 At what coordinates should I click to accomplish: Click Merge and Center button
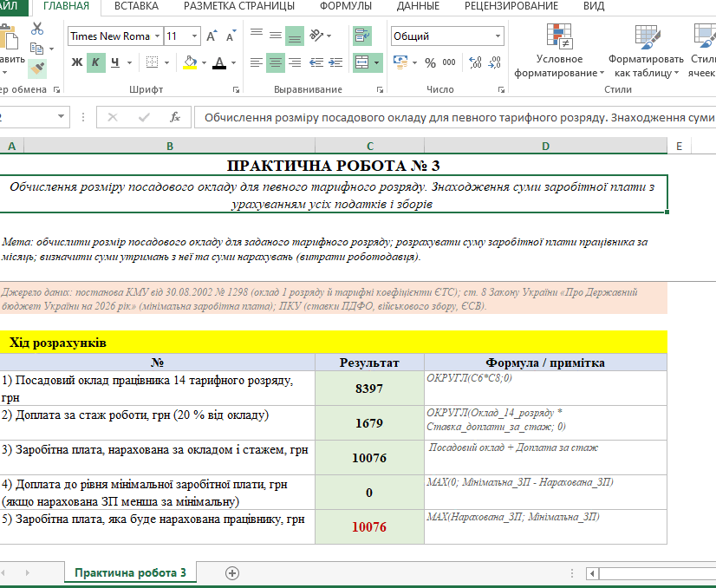(x=361, y=62)
